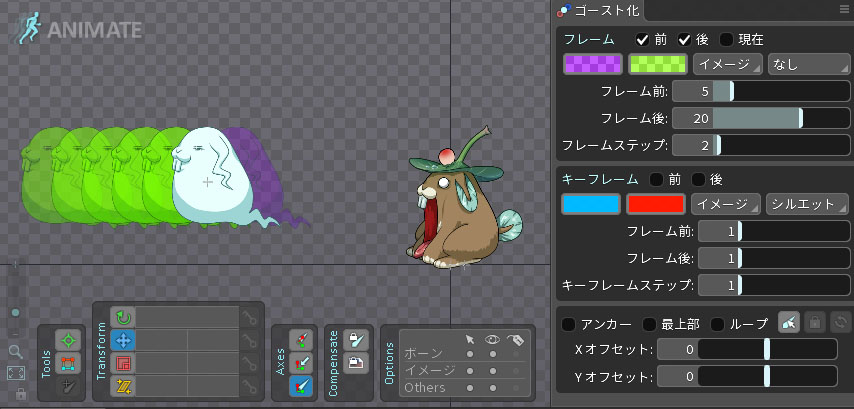Click the Pose tool in Tools
The height and width of the screenshot is (409, 854).
pos(68,340)
